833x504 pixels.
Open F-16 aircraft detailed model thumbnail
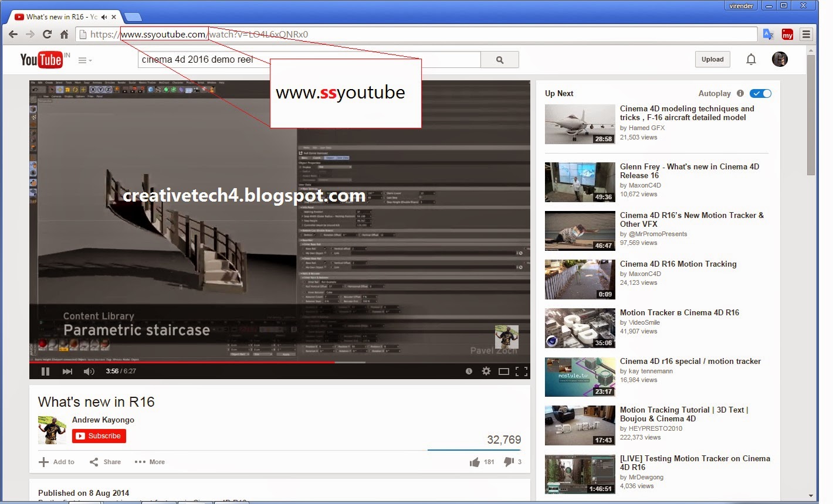point(580,124)
